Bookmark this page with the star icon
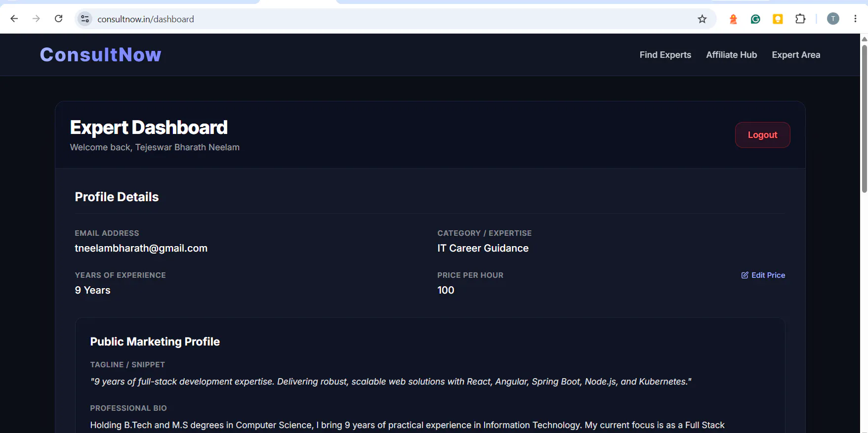Viewport: 868px width, 433px height. point(702,19)
